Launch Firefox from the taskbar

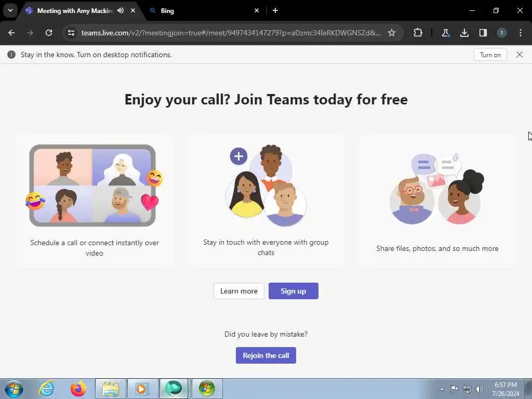(78, 389)
